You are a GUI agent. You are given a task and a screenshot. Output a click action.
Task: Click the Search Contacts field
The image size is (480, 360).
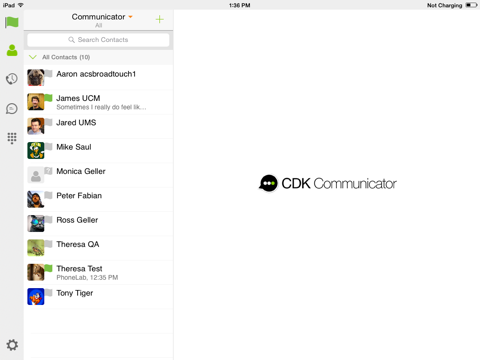98,40
